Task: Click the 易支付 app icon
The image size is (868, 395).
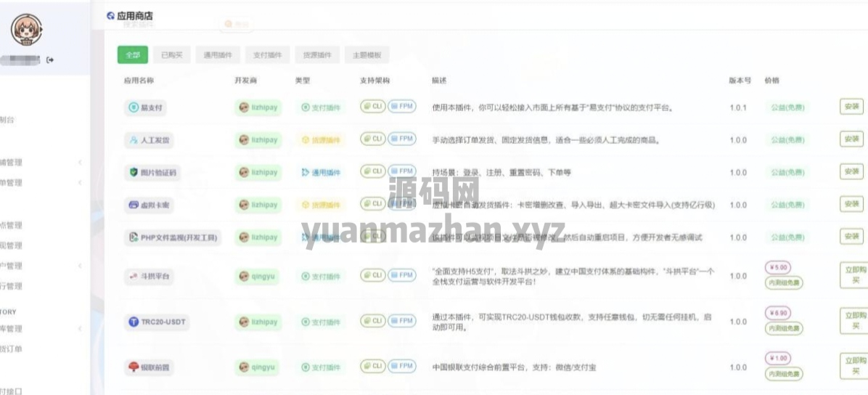Action: [134, 107]
